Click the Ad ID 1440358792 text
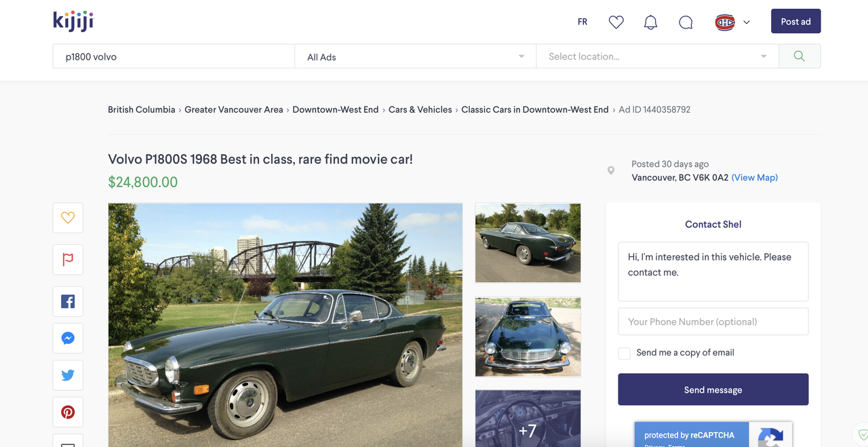The width and height of the screenshot is (868, 447). [x=654, y=109]
